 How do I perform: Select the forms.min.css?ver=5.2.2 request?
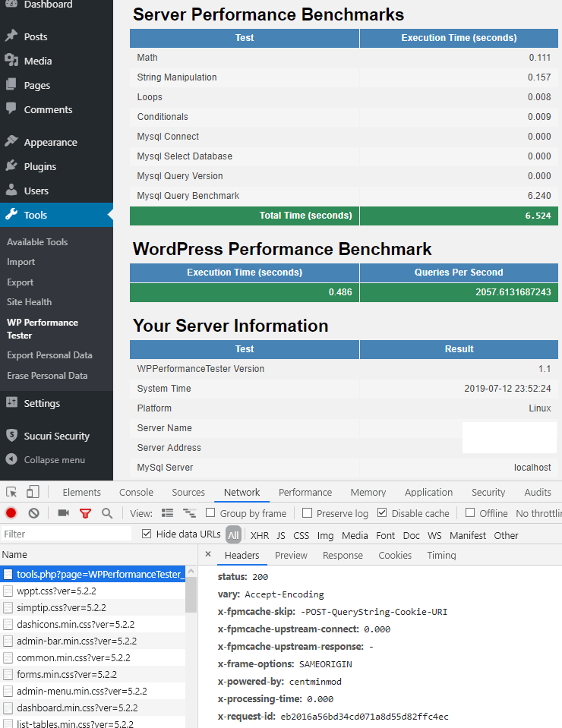[93, 674]
